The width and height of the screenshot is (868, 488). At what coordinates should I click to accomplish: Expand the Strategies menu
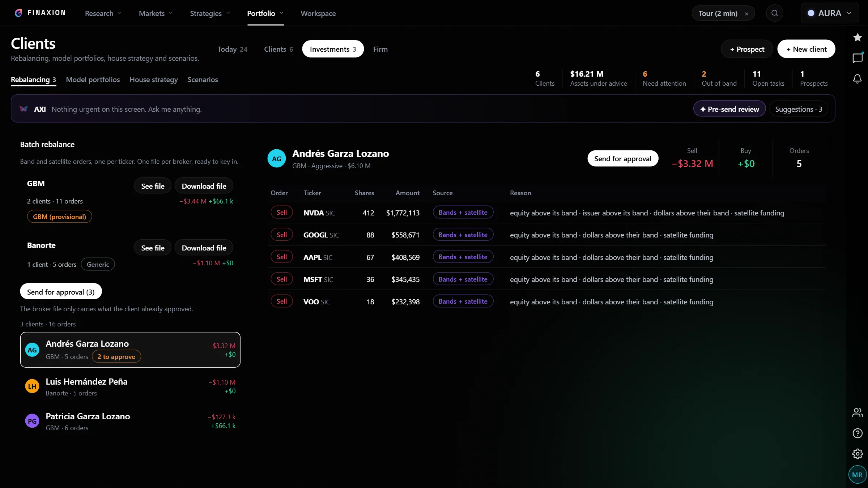click(210, 13)
